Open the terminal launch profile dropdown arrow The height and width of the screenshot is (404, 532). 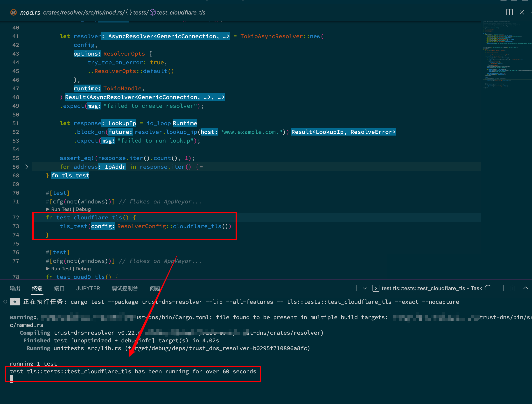click(x=365, y=288)
